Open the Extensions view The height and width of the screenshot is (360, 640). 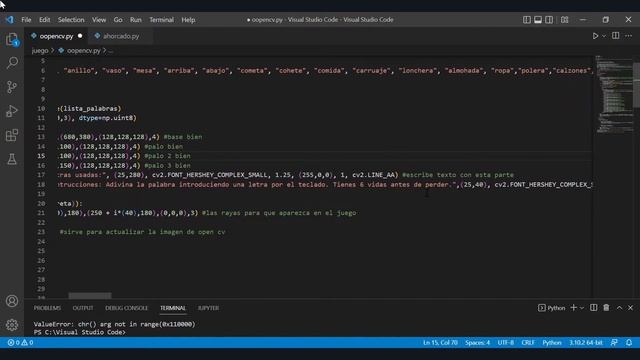12,135
